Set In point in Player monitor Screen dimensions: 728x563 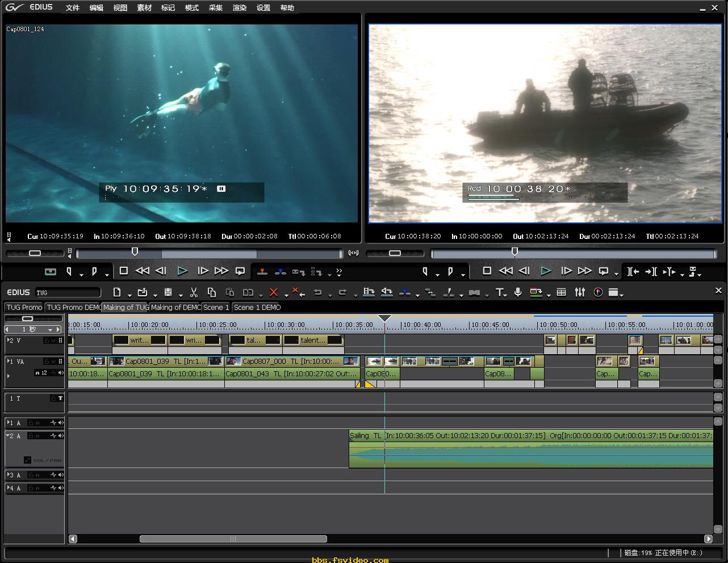(x=69, y=271)
